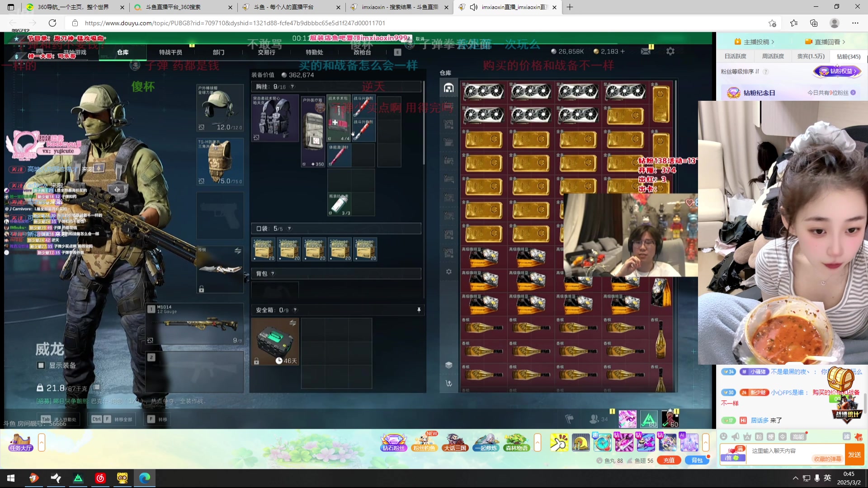Toggle the 滤 chat filter
Viewport: 868px width, 488px height.
pos(847,436)
